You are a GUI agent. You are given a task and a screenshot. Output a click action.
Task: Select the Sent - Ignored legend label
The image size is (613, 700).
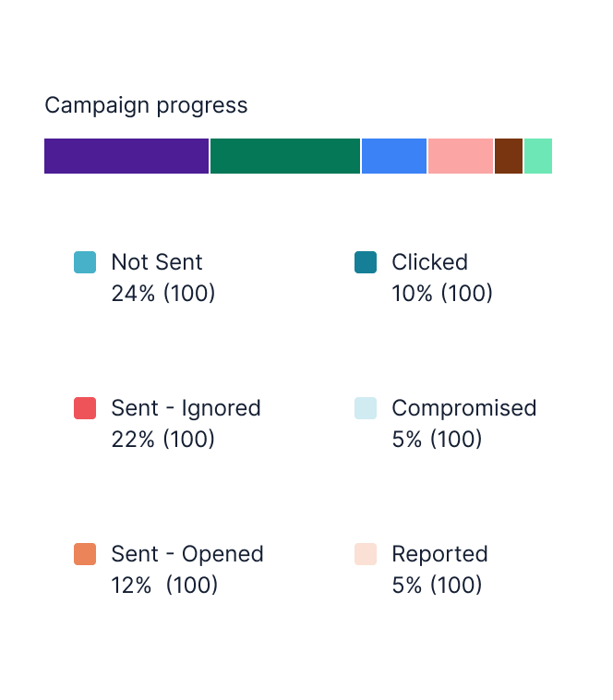click(186, 408)
